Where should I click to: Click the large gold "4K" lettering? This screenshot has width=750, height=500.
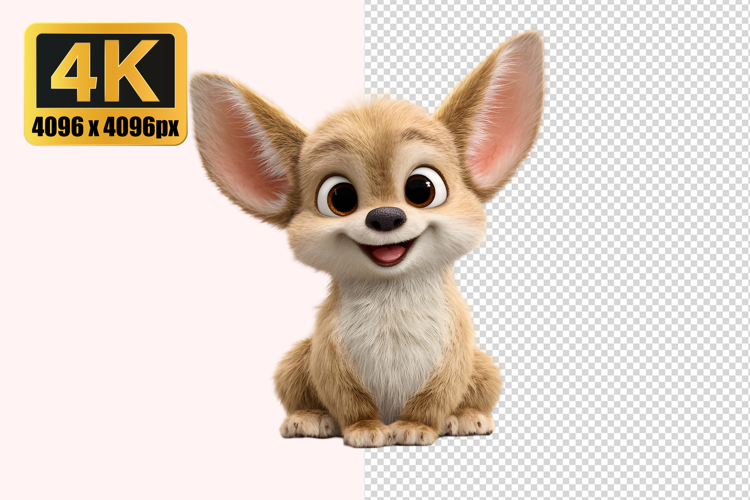click(x=105, y=73)
